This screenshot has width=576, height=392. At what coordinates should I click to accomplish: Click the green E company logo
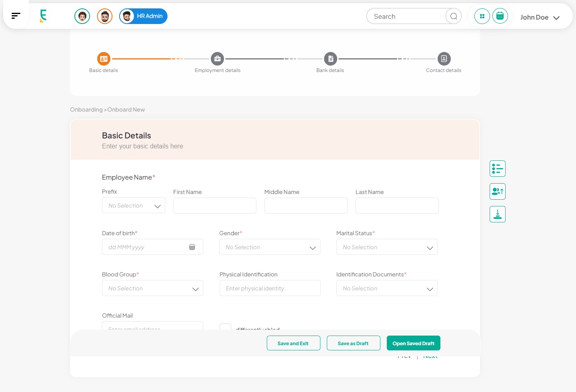coord(43,16)
